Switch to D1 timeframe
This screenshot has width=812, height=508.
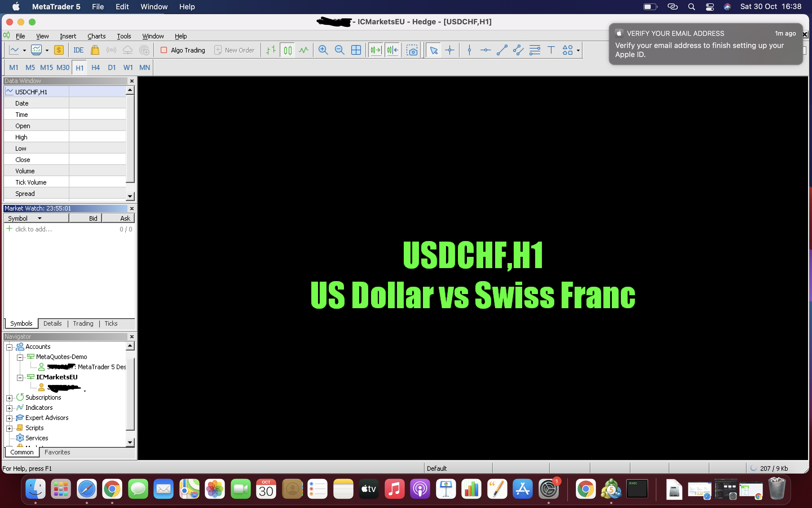112,67
